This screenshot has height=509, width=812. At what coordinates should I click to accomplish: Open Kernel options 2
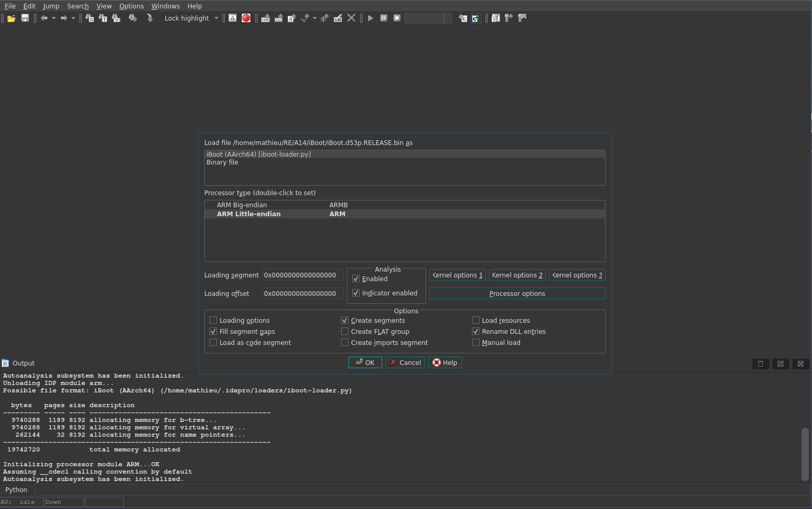coord(517,275)
